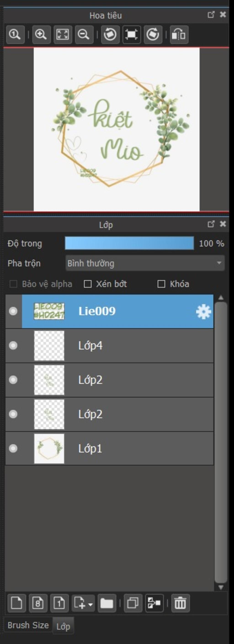Adjust the Độ trong opacity slider

coord(129,243)
